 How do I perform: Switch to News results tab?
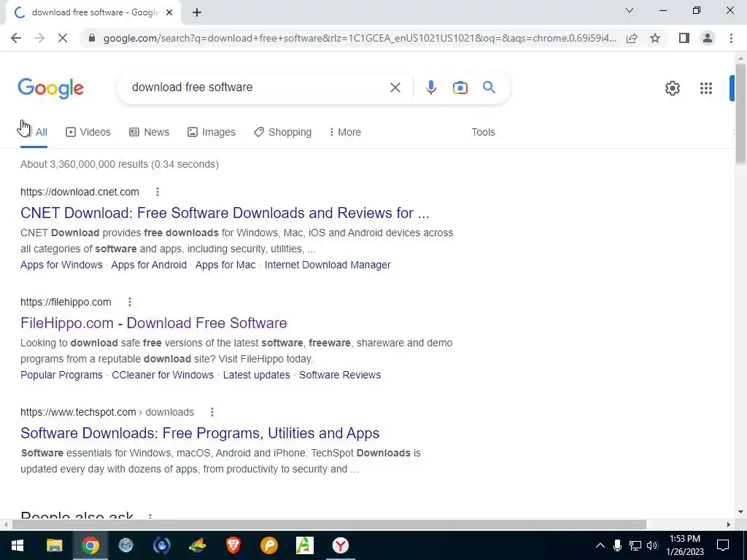(x=149, y=132)
